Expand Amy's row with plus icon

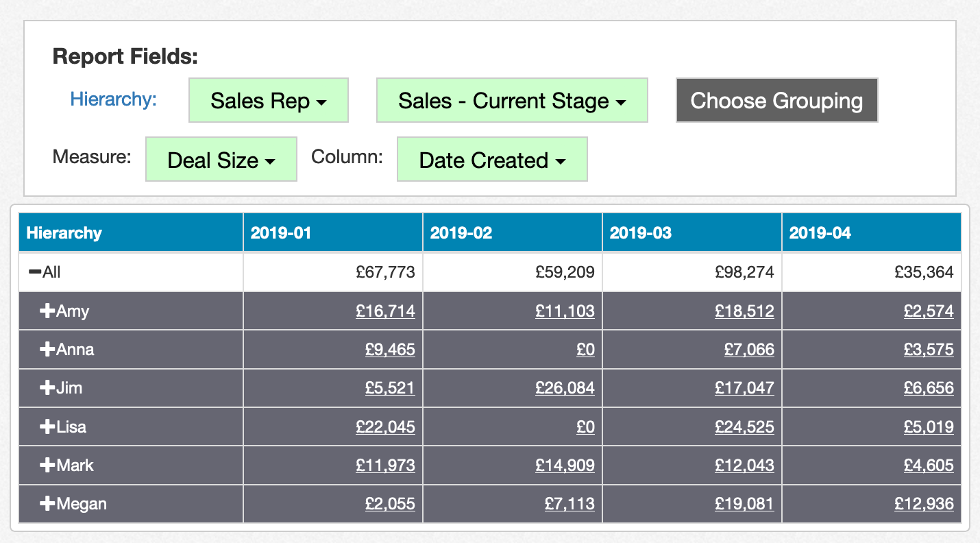pos(47,311)
